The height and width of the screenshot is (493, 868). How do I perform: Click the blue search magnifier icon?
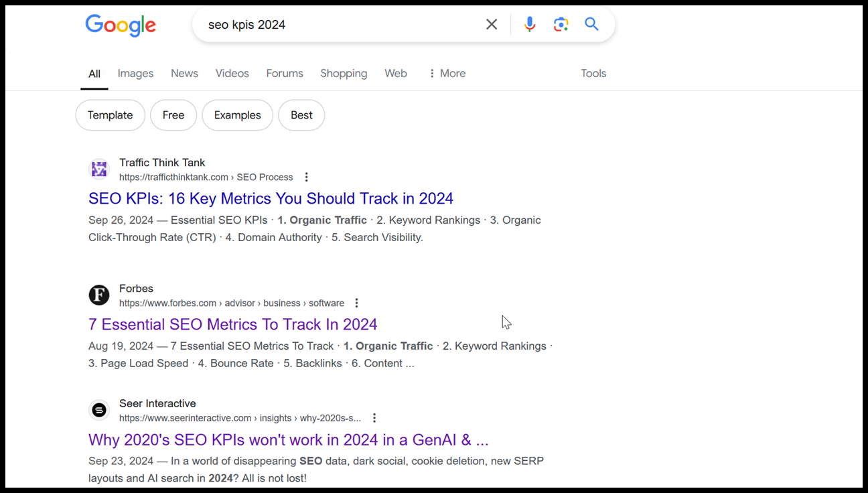coord(591,25)
